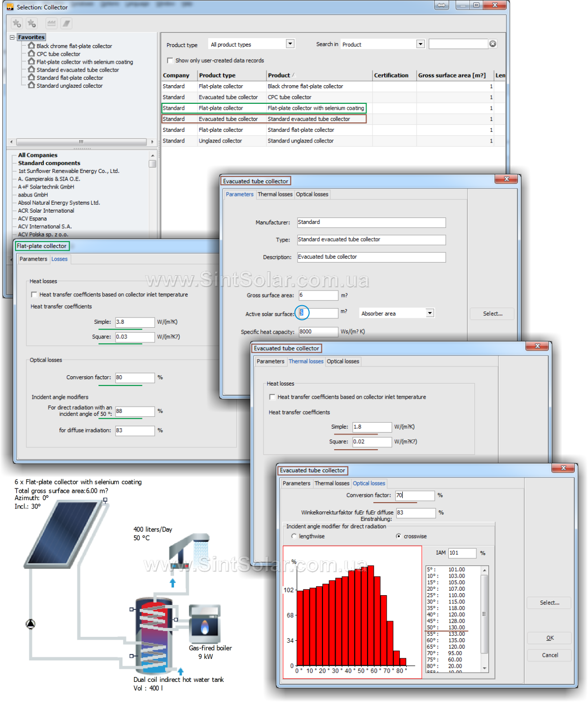Click the Gross surface area [m?] column header
588x702 pixels.
(455, 75)
